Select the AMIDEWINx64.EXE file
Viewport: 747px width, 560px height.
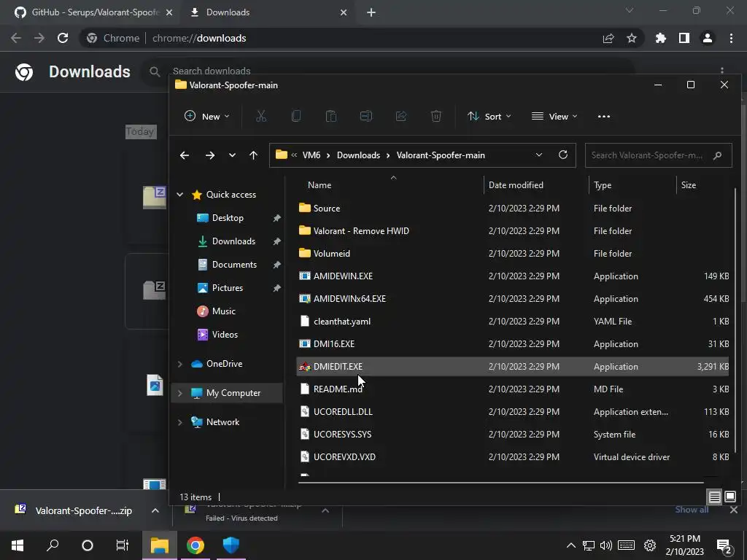point(513,298)
